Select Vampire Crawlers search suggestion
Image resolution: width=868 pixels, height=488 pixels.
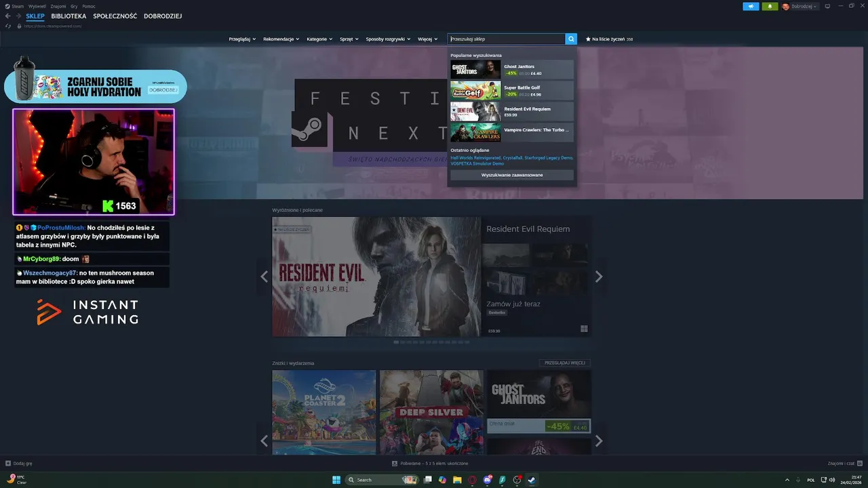coord(512,133)
